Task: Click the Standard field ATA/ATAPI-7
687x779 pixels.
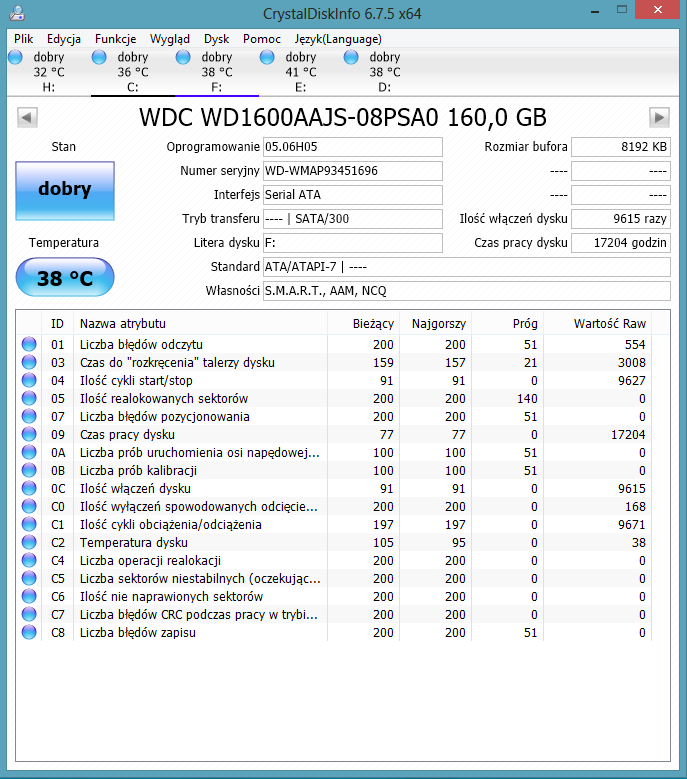Action: [467, 267]
